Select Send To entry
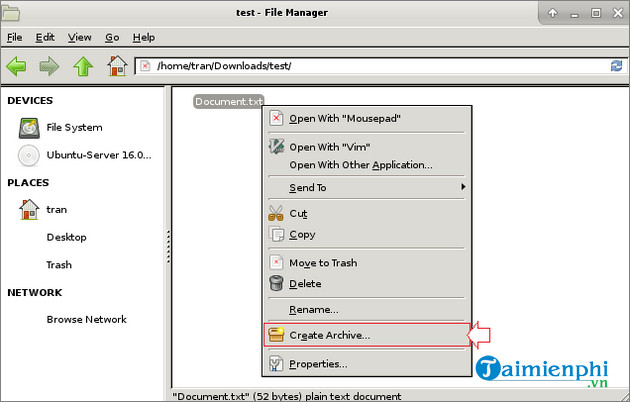This screenshot has height=402, width=630. point(367,188)
